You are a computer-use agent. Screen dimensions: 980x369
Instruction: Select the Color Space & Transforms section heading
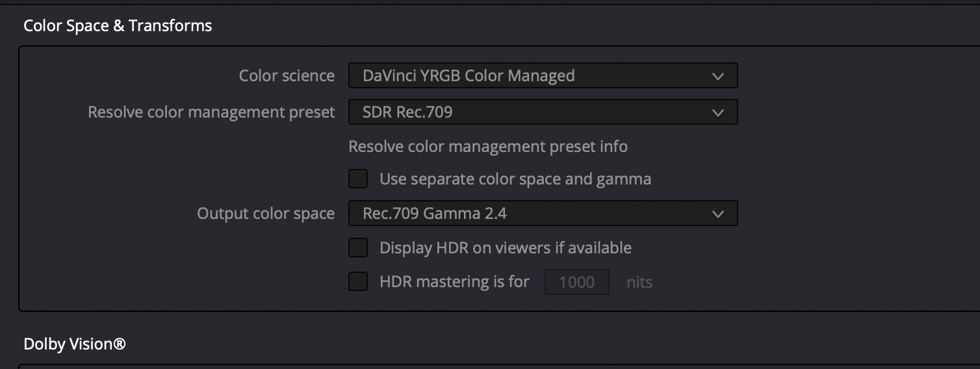(118, 26)
